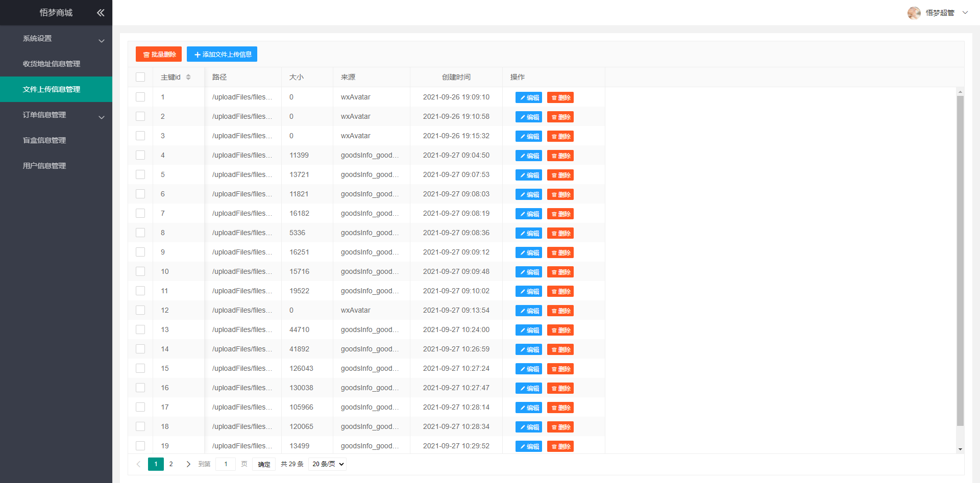Delete the record with id 1
The image size is (980, 483).
click(x=560, y=97)
